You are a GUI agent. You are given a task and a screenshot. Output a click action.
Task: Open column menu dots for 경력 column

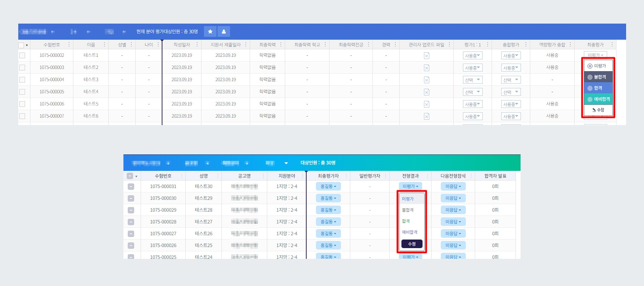(x=395, y=44)
